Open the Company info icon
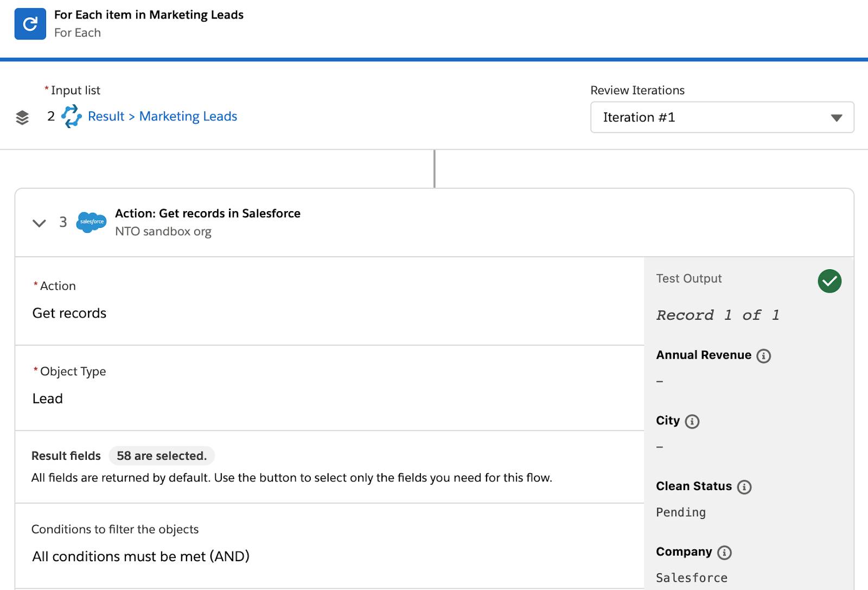The height and width of the screenshot is (590, 868). coord(724,553)
